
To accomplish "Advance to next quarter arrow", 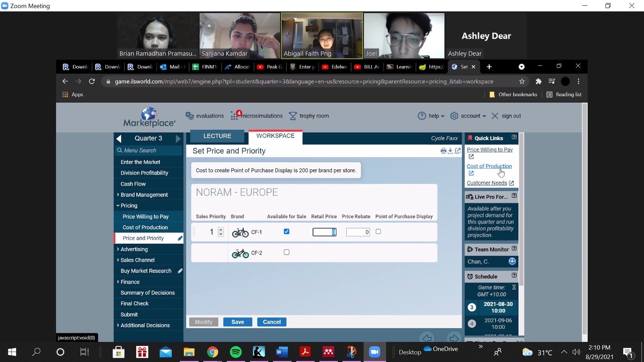I will click(x=178, y=138).
